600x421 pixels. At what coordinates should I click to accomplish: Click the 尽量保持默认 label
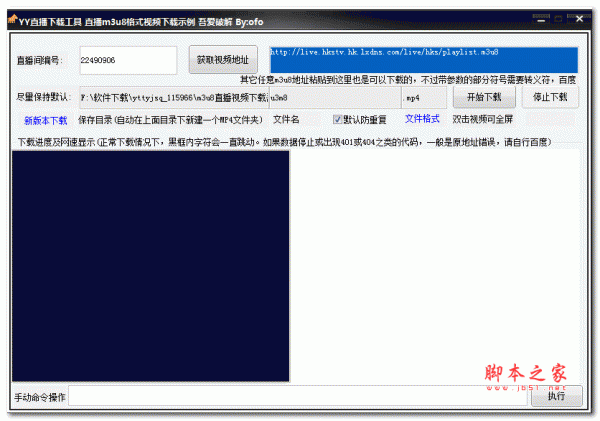43,97
